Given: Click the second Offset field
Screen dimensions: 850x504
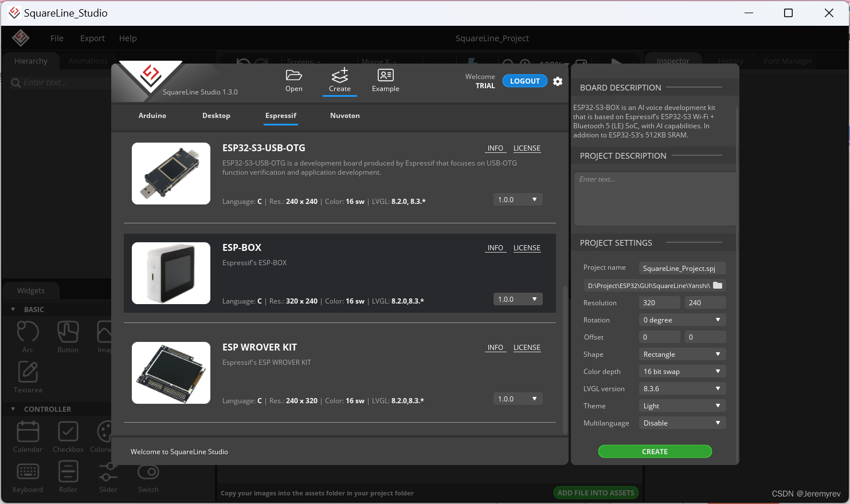Looking at the screenshot, I should (x=705, y=337).
